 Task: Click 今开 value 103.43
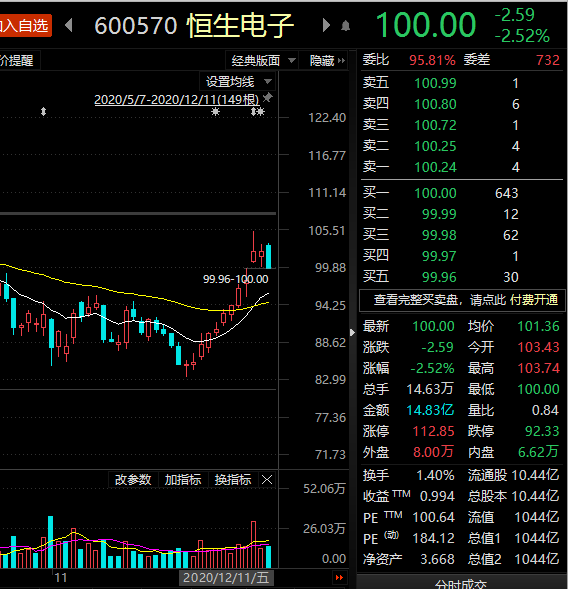pyautogui.click(x=538, y=347)
